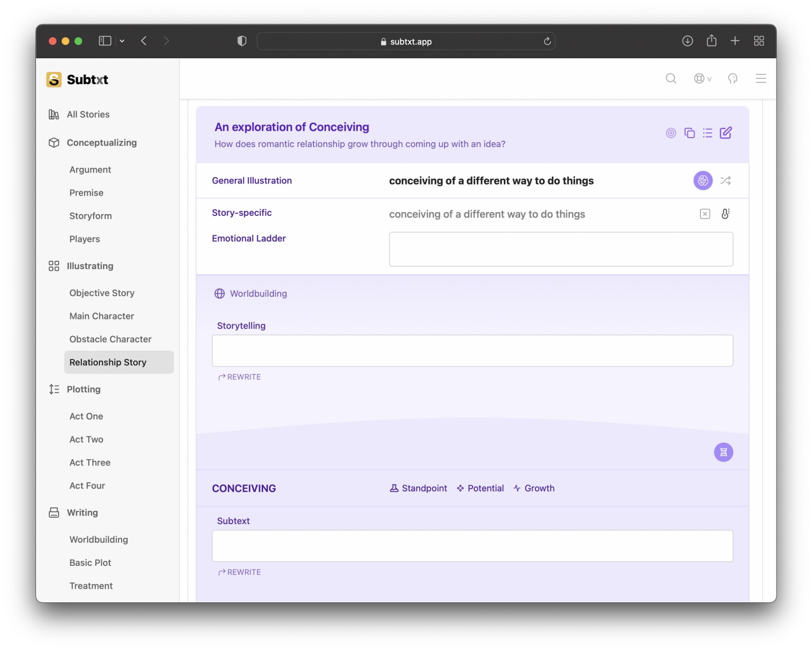Select Main Character in sidebar

pos(102,316)
